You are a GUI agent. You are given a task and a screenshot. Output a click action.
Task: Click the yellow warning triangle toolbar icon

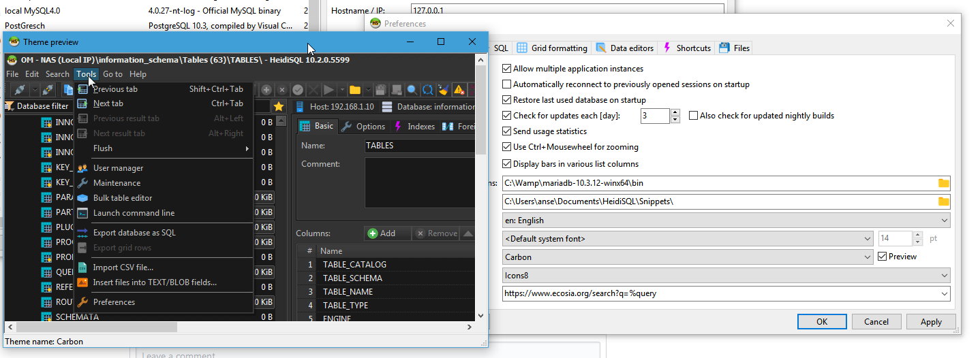(459, 90)
